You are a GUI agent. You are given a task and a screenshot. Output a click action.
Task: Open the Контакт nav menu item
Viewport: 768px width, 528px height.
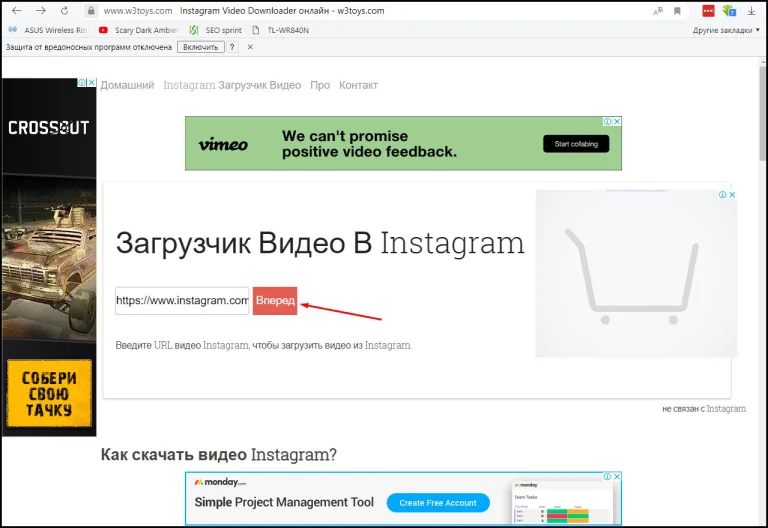pos(359,85)
